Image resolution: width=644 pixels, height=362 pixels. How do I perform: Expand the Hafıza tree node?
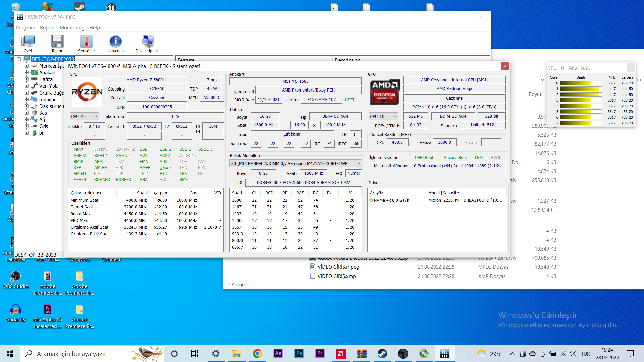pos(26,79)
